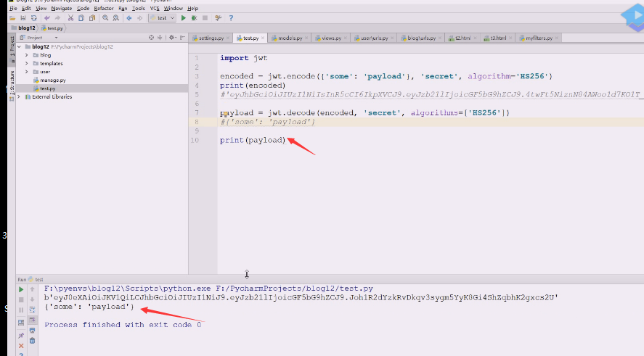
Task: Click the Undo toolbar arrow
Action: click(x=46, y=18)
